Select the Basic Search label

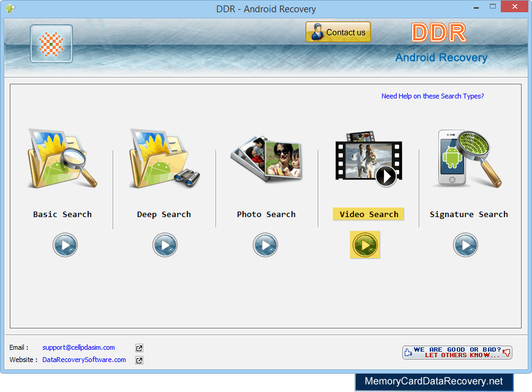coord(62,214)
